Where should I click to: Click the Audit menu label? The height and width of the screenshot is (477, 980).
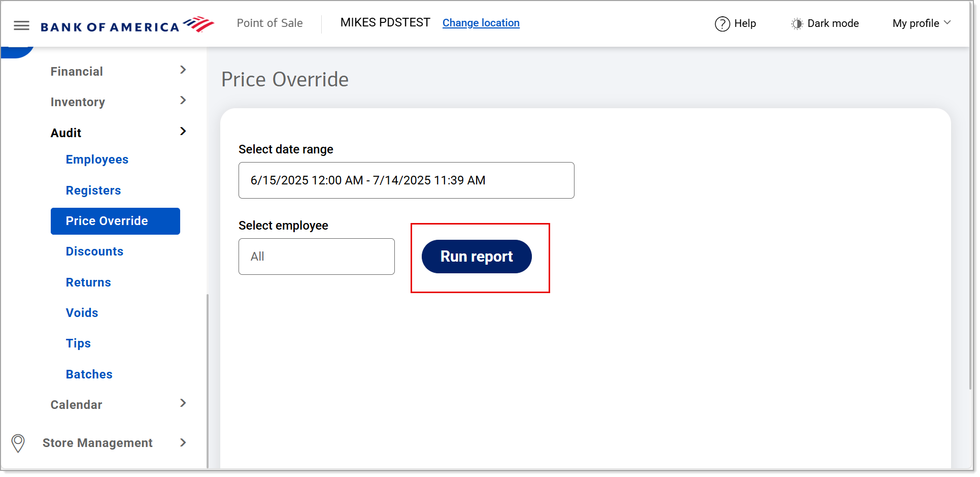coord(66,133)
